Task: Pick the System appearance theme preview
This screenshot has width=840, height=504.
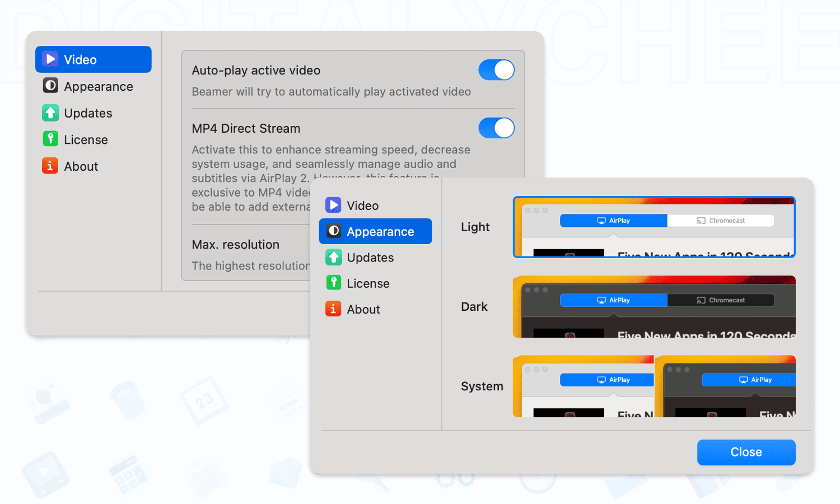Action: 654,386
